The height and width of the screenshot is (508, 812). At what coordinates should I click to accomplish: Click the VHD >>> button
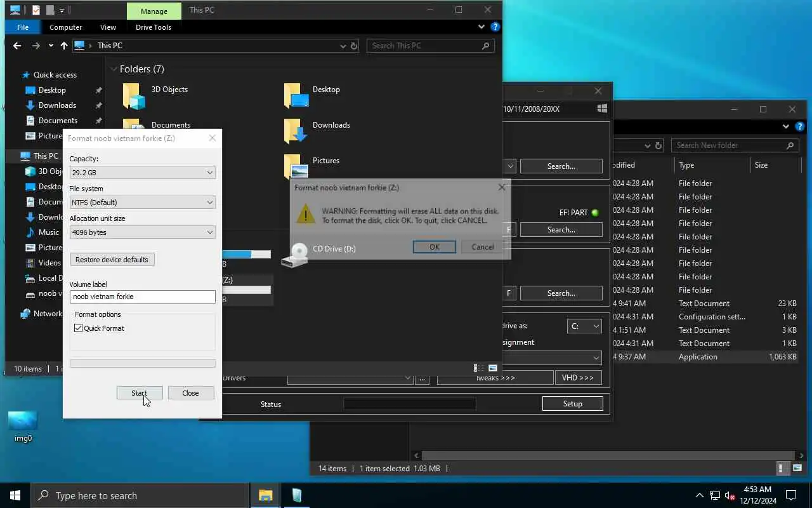578,378
